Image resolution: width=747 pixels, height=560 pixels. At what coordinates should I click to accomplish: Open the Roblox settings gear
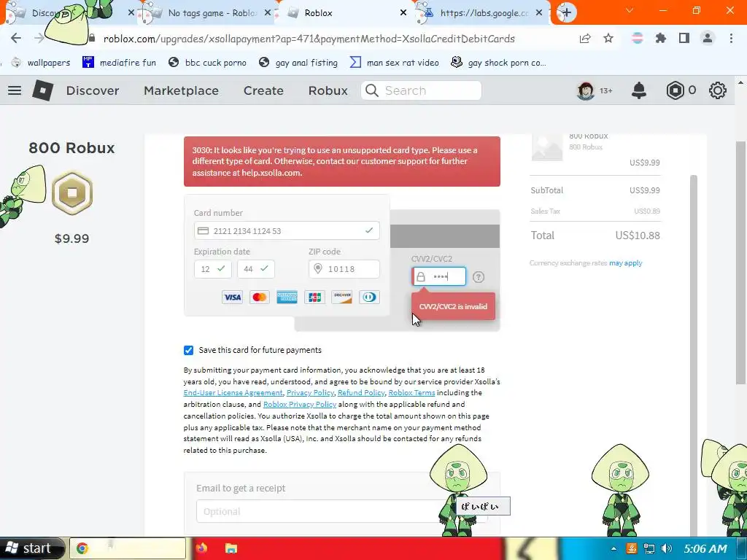pos(718,90)
